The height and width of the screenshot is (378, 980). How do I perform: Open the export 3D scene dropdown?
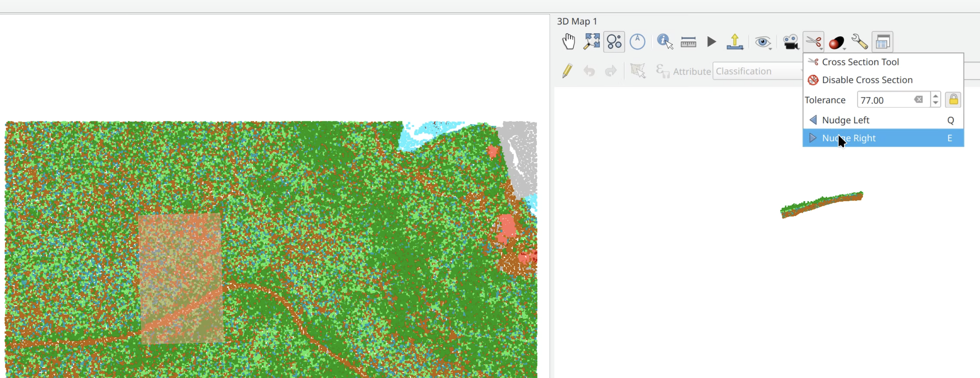click(x=735, y=42)
